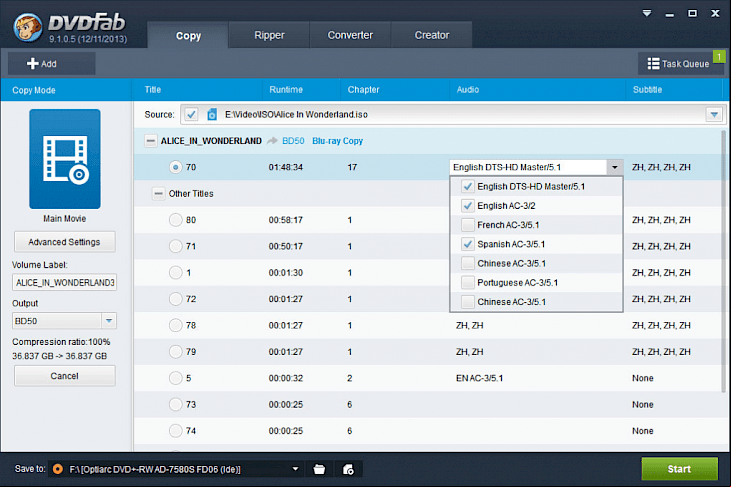Click the Add plus button
This screenshot has width=731, height=487.
pyautogui.click(x=51, y=63)
